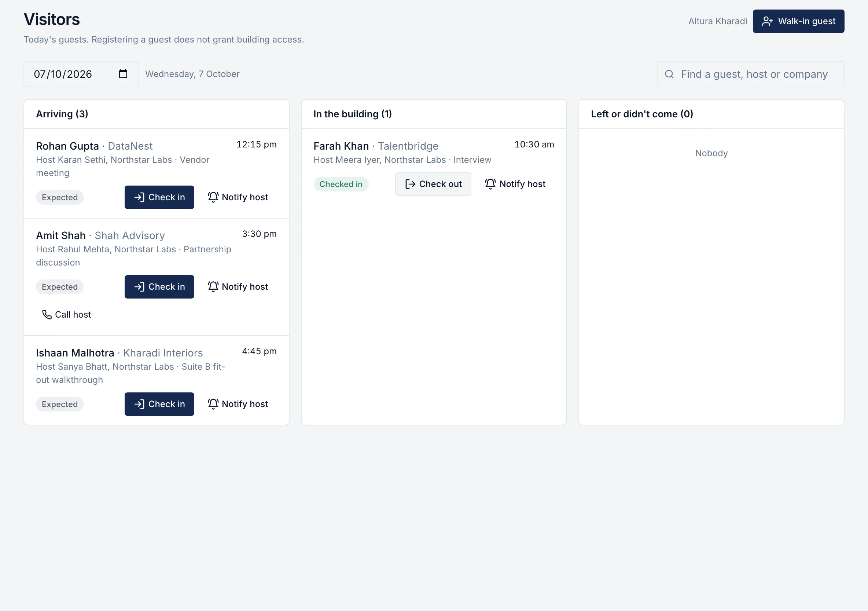Click the Shah Advisory company name
This screenshot has height=611, width=868.
pyautogui.click(x=130, y=236)
